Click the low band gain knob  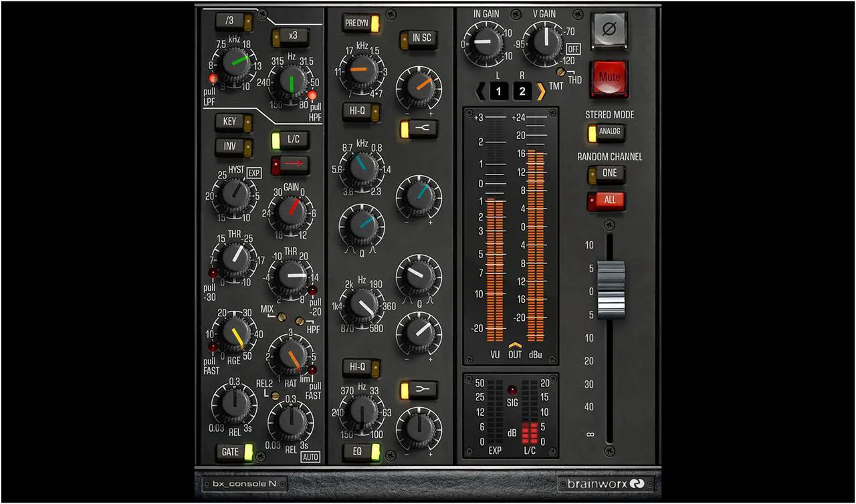click(419, 429)
